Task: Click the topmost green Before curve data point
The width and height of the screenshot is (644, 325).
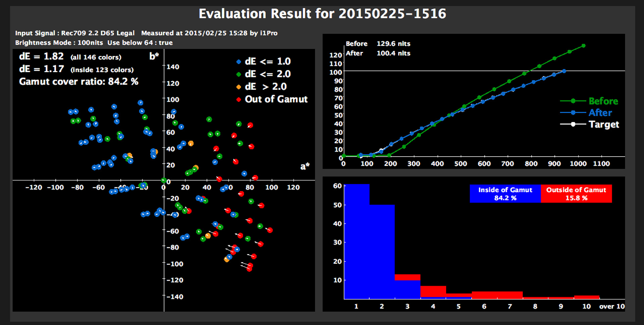Action: (x=584, y=46)
